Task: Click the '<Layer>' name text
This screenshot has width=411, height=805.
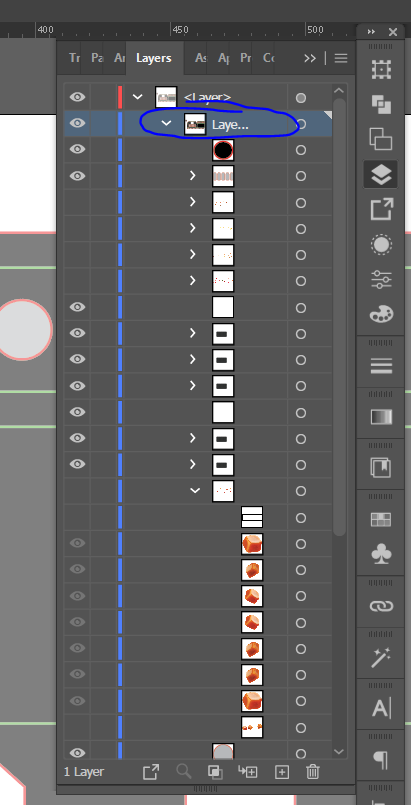Action: (x=208, y=97)
